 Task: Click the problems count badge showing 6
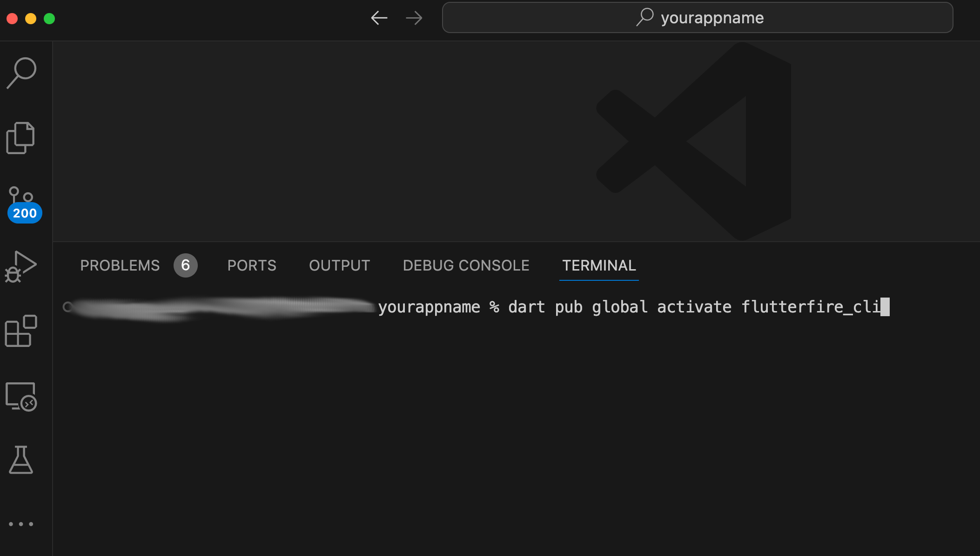[185, 265]
